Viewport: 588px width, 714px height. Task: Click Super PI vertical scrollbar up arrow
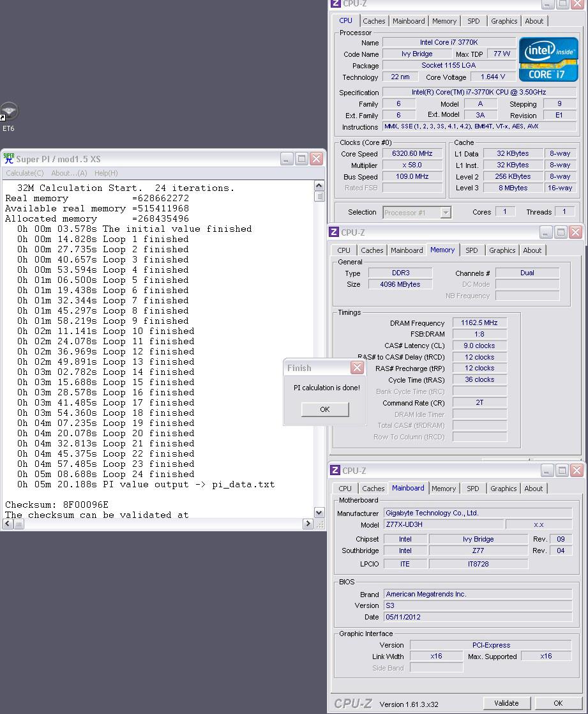point(319,185)
